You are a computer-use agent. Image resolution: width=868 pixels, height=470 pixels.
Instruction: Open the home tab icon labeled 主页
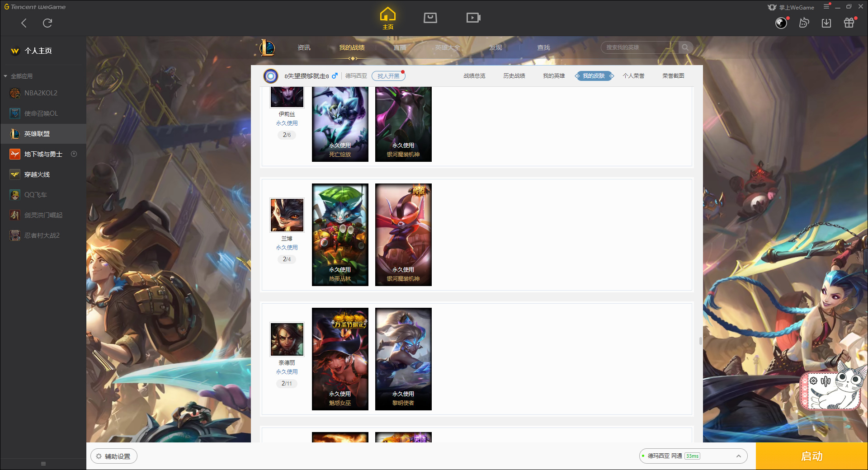click(x=388, y=19)
